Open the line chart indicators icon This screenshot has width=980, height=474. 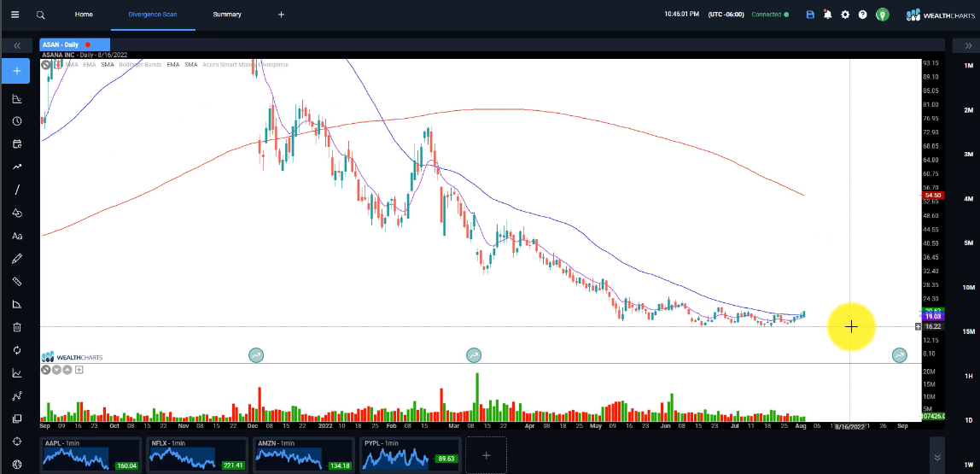pos(17,373)
